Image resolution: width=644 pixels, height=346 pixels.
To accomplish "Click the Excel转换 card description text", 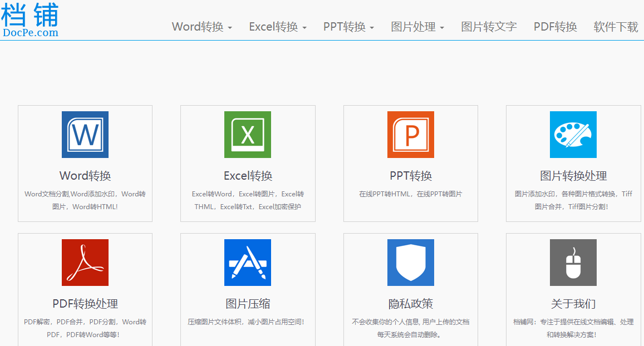I will click(248, 200).
